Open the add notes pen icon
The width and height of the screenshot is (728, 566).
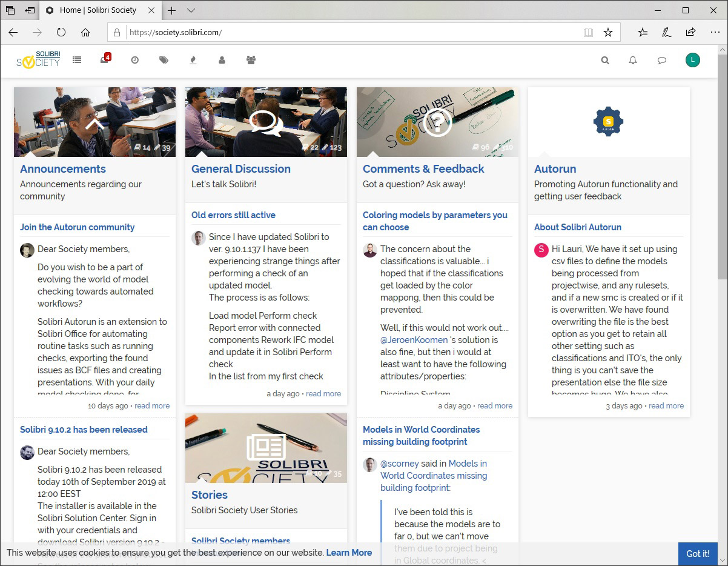[x=666, y=32]
